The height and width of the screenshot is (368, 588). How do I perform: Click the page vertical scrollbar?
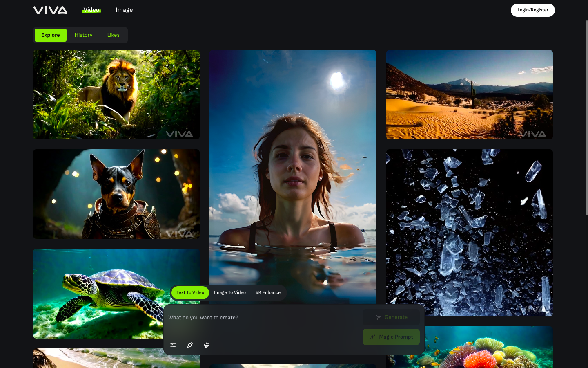(587, 119)
